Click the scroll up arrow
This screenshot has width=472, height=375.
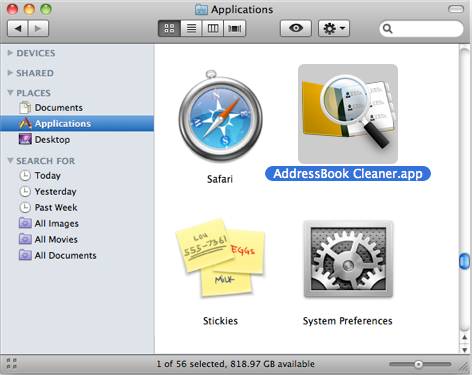(464, 338)
